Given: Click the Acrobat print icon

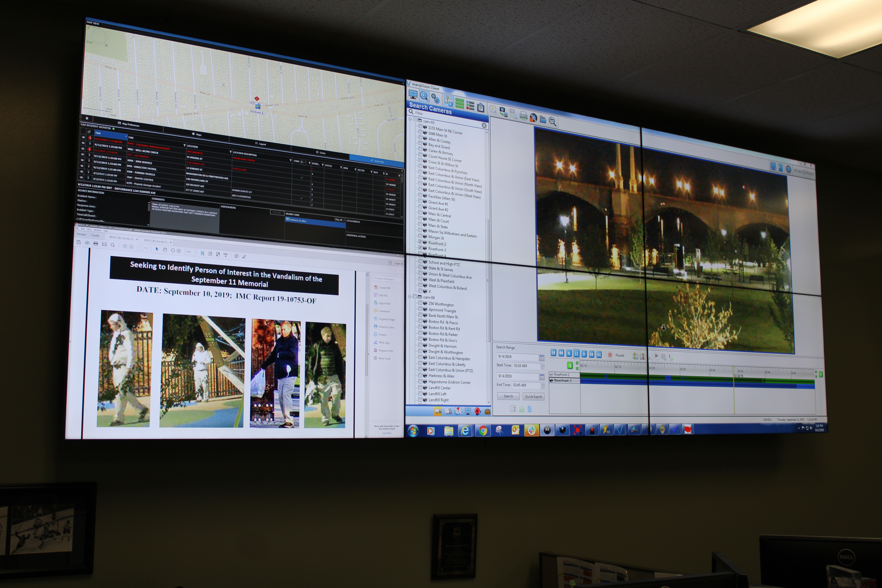Looking at the screenshot, I should click(96, 244).
